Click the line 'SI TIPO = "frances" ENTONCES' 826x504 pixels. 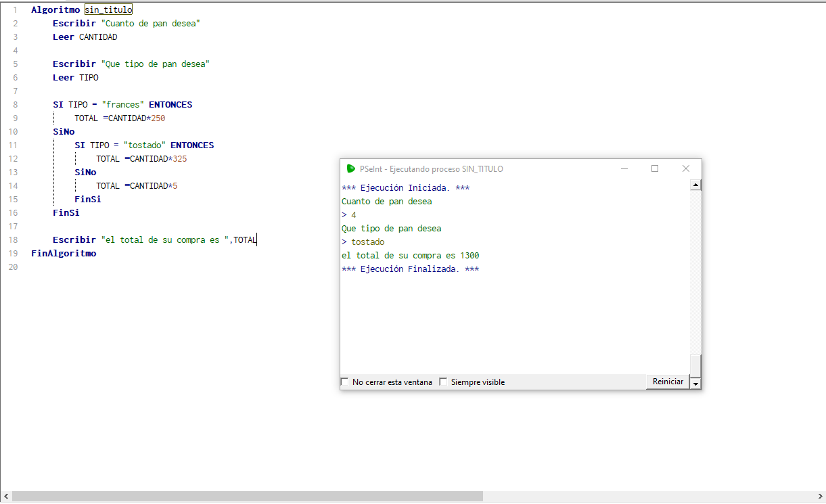point(122,105)
